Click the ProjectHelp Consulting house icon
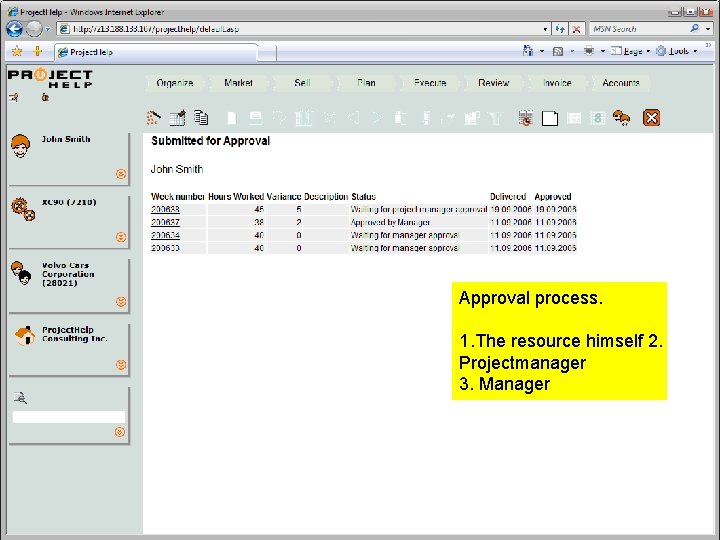720x540 pixels. pos(25,336)
